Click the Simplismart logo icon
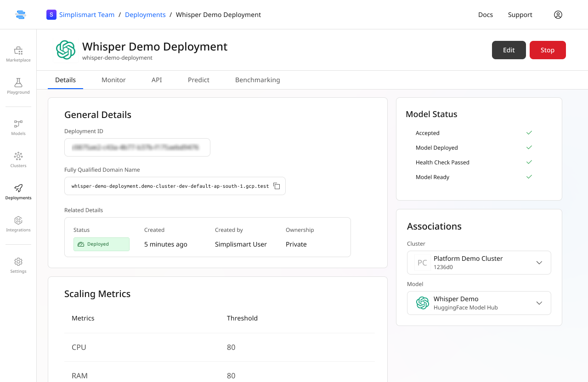Viewport: 588px width, 382px height. (x=21, y=15)
